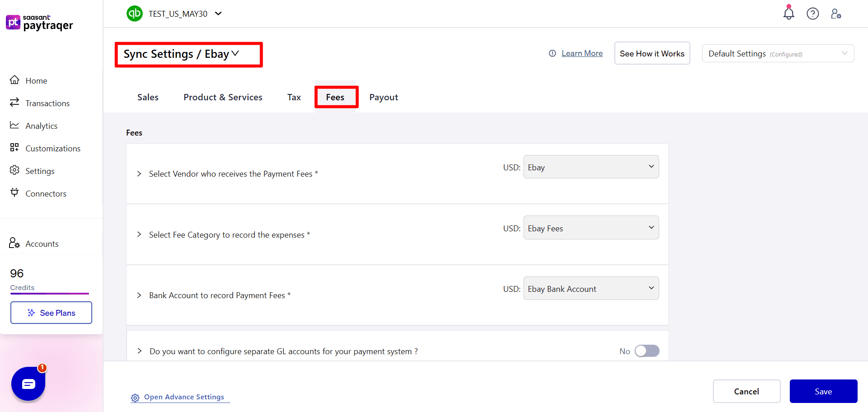Image resolution: width=868 pixels, height=412 pixels.
Task: Open the Analytics panel
Action: coord(42,126)
